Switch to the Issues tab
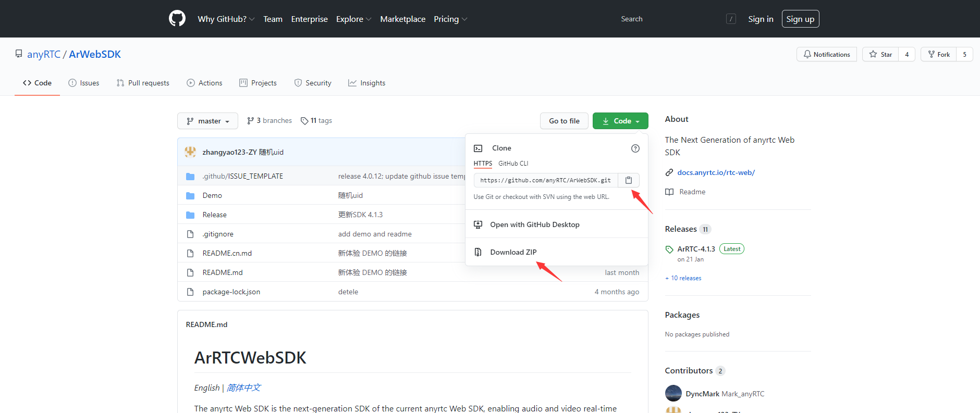 coord(84,83)
